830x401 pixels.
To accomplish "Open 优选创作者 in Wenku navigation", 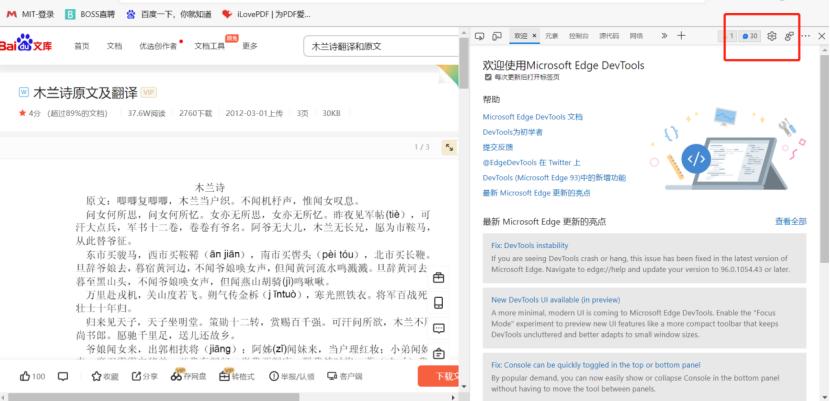I will click(x=158, y=46).
